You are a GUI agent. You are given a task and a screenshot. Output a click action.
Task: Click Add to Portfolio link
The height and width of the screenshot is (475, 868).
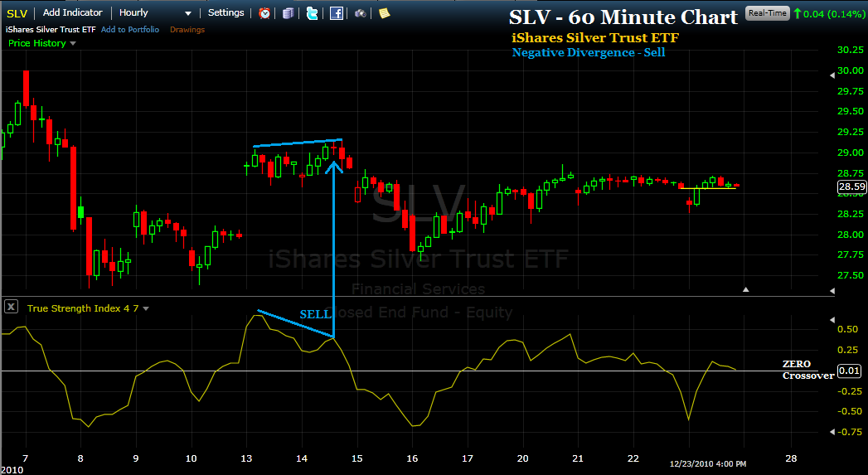[x=130, y=29]
